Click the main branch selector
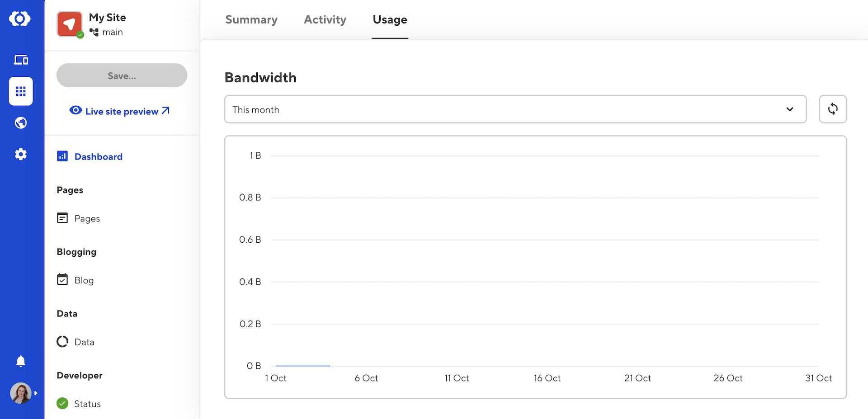The image size is (868, 419). point(107,32)
